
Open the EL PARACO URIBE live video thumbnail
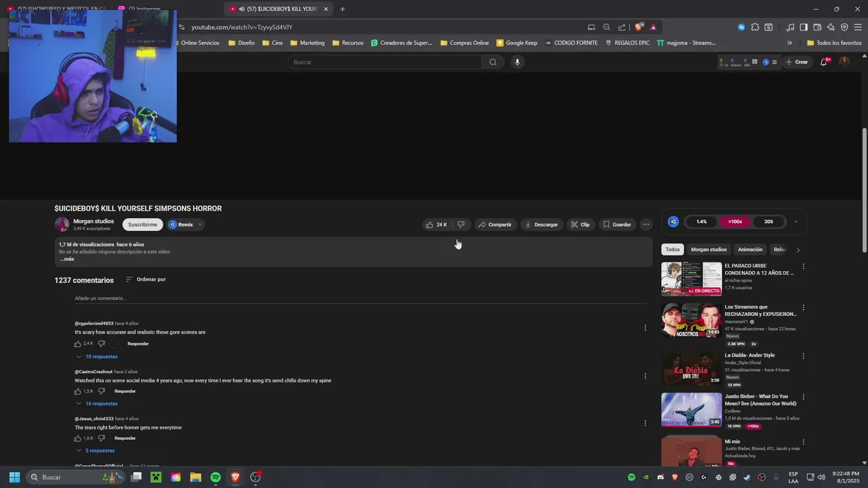coord(692,279)
